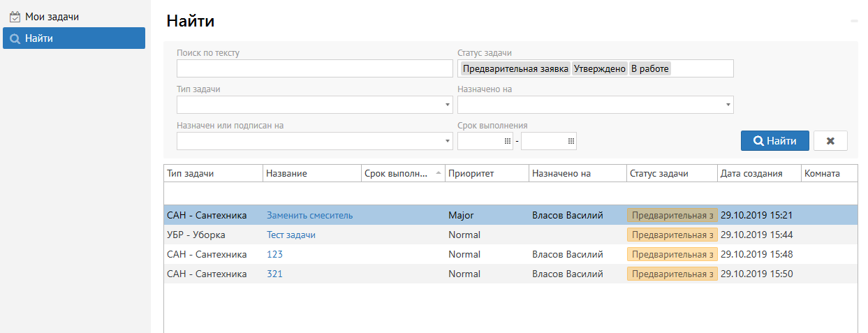The width and height of the screenshot is (868, 333).
Task: Open the Заменить смеситель task link
Action: click(x=309, y=216)
